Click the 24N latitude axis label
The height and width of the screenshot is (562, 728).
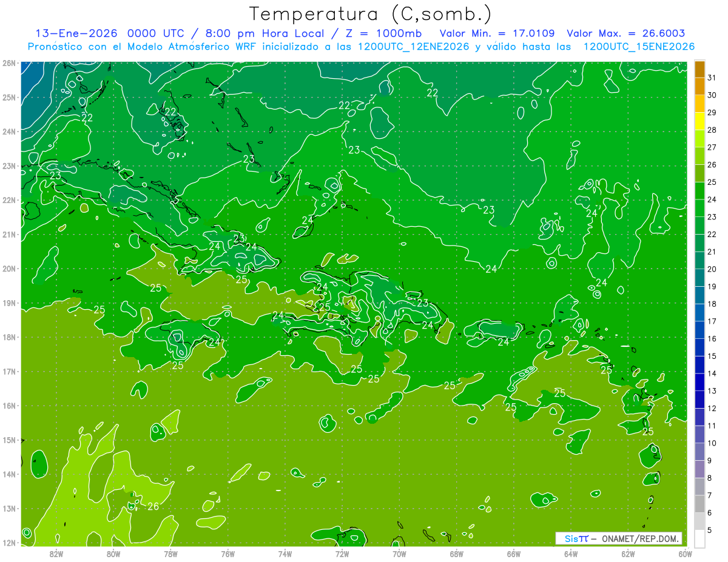(8, 132)
